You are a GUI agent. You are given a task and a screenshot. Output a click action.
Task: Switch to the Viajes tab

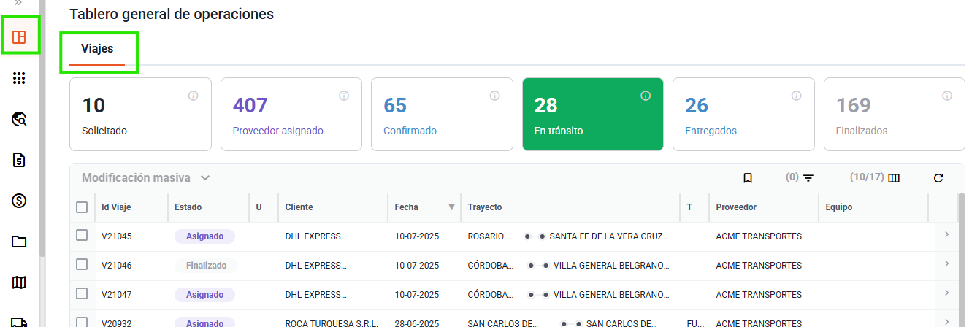pos(97,48)
